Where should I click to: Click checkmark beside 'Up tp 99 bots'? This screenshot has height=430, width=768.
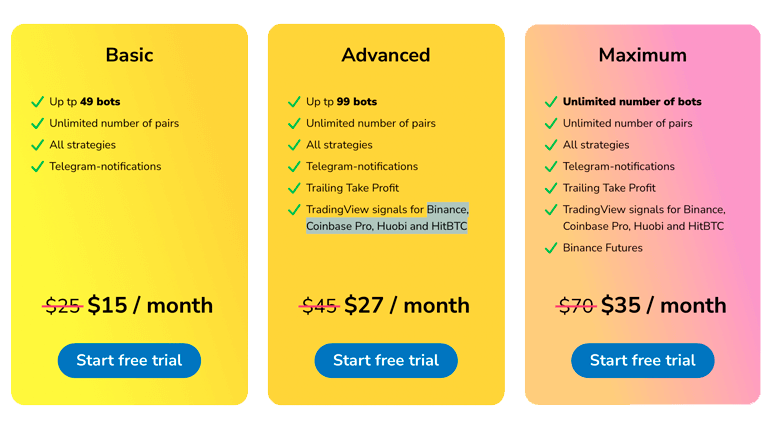[294, 102]
